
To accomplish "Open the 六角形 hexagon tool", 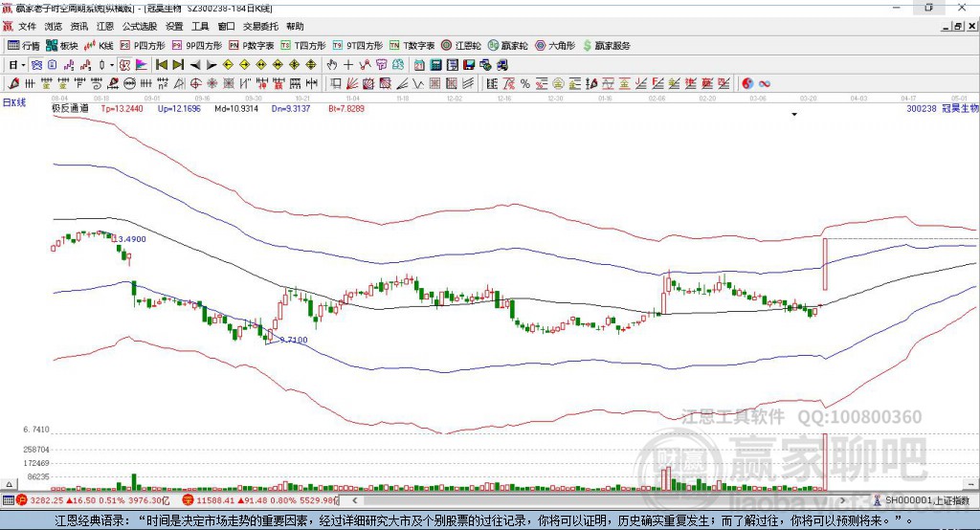I will click(555, 46).
